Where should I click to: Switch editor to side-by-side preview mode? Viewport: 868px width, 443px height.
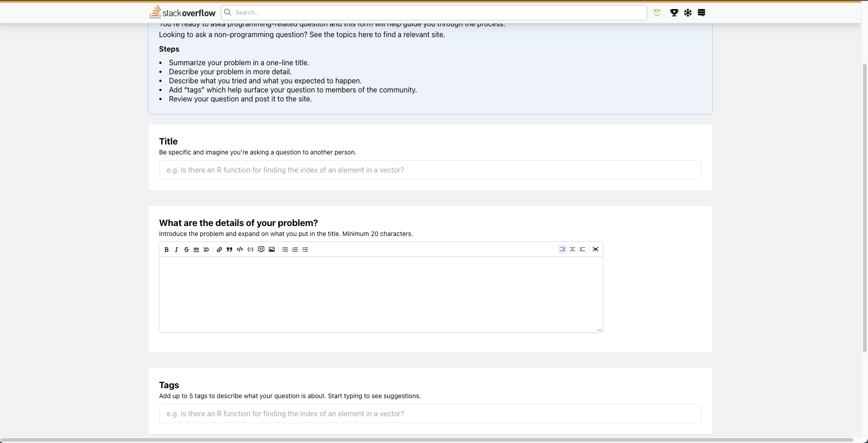click(572, 249)
